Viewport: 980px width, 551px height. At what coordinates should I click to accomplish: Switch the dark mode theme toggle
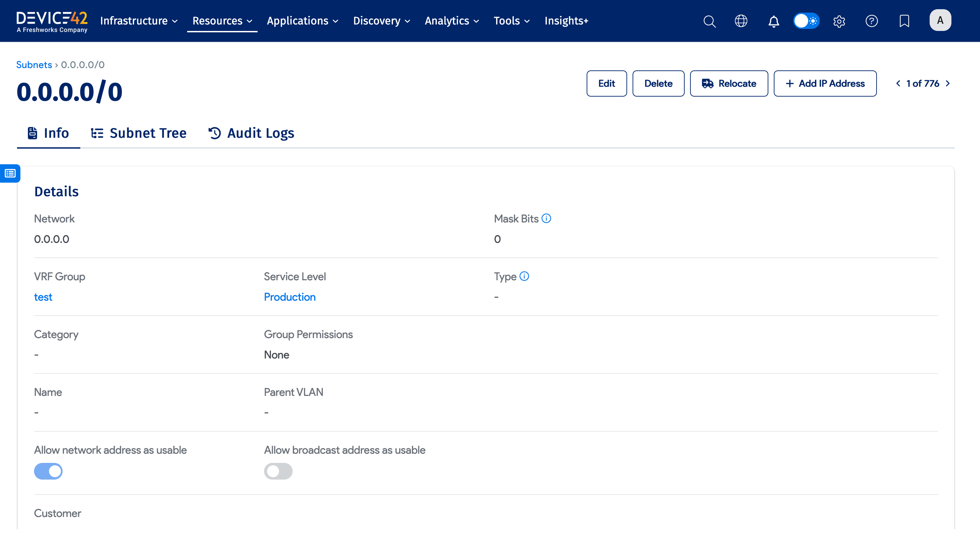tap(806, 21)
